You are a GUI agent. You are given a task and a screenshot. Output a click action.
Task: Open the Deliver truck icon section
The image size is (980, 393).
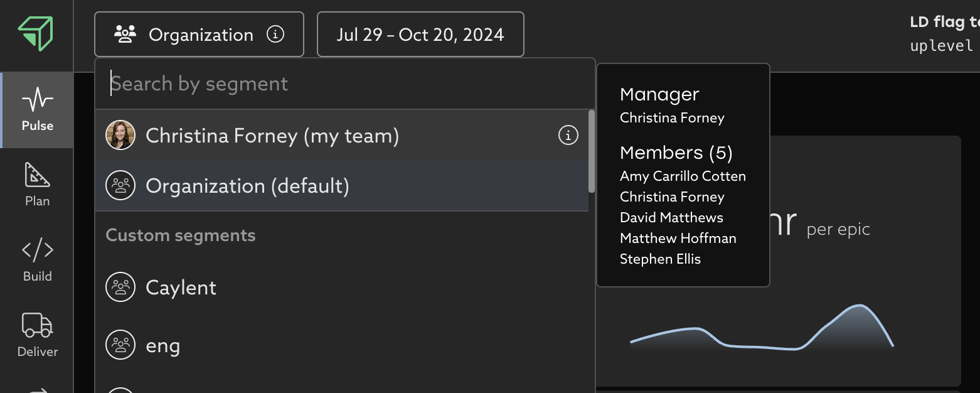coord(37,335)
